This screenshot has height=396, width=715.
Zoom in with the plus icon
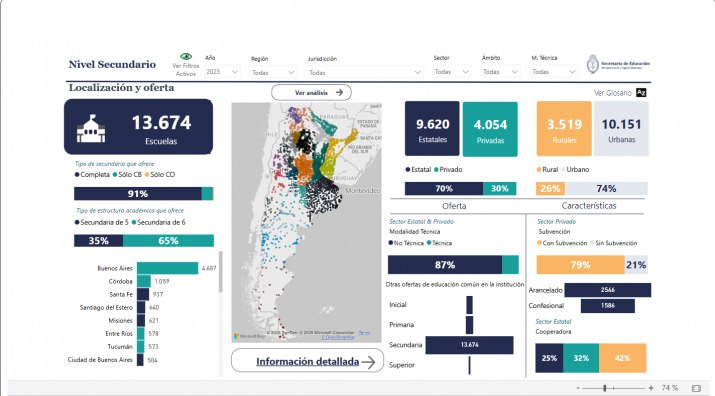(x=651, y=388)
